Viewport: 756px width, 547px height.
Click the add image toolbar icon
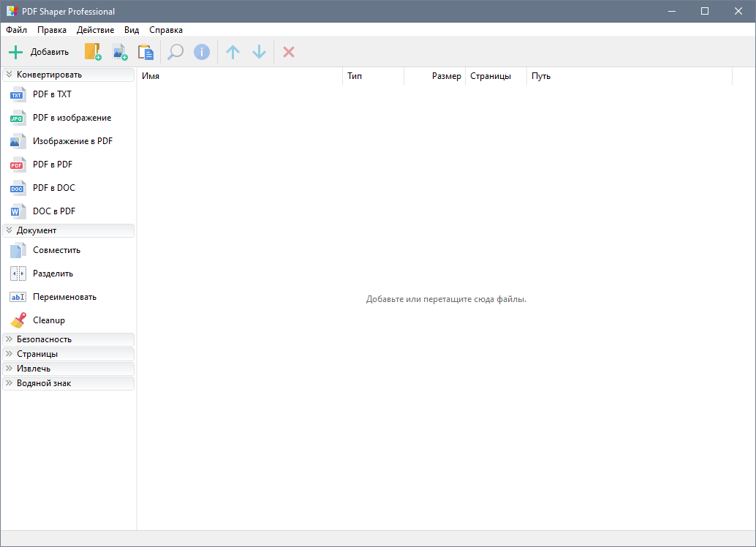tap(120, 52)
